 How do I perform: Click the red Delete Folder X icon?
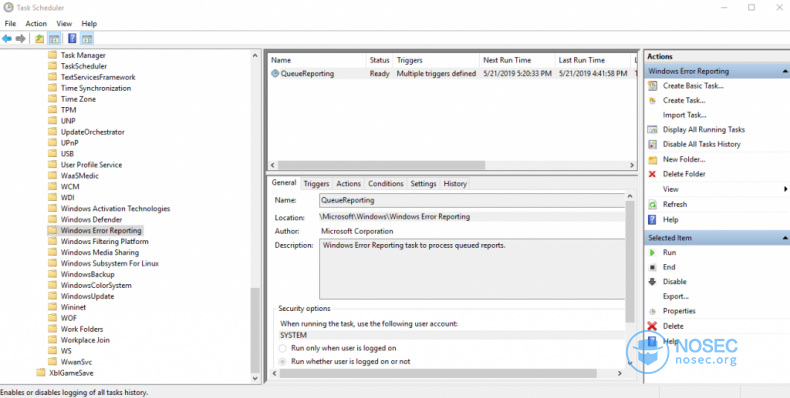point(652,174)
